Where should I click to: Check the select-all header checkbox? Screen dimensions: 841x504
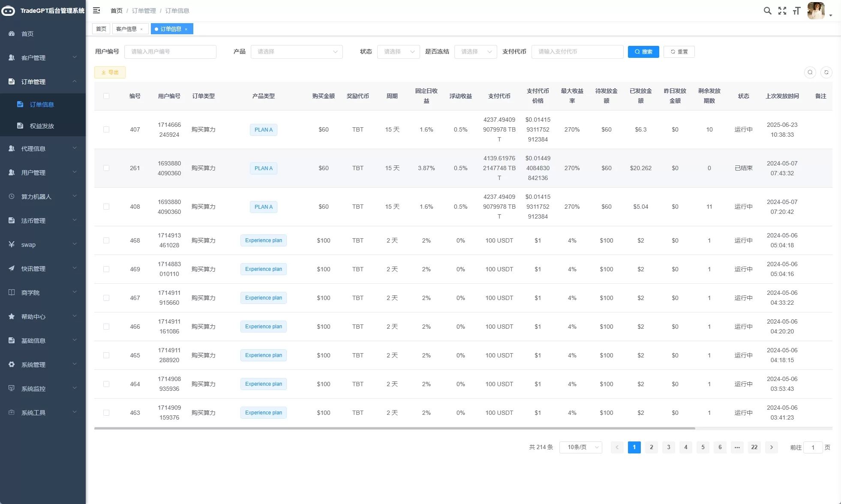pos(106,96)
